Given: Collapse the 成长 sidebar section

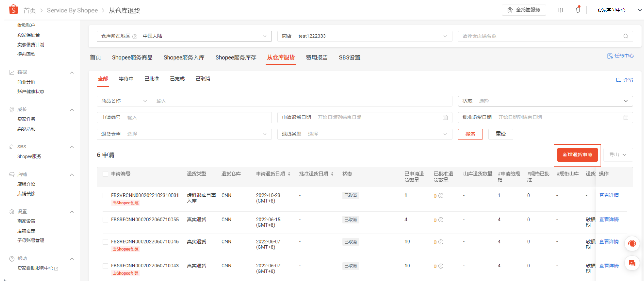Looking at the screenshot, I should click(x=72, y=110).
